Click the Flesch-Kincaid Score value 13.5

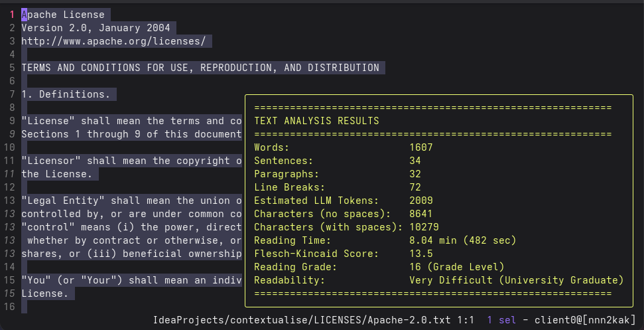(x=421, y=254)
